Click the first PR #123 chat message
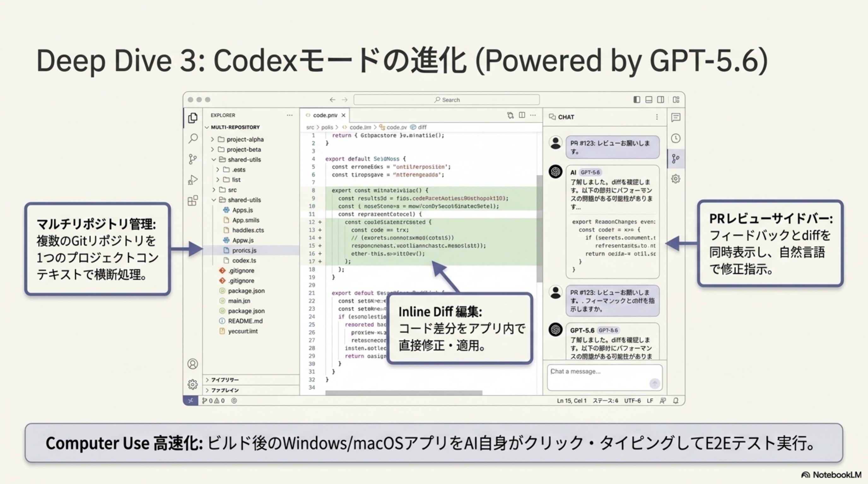This screenshot has height=484, width=868. coord(612,147)
